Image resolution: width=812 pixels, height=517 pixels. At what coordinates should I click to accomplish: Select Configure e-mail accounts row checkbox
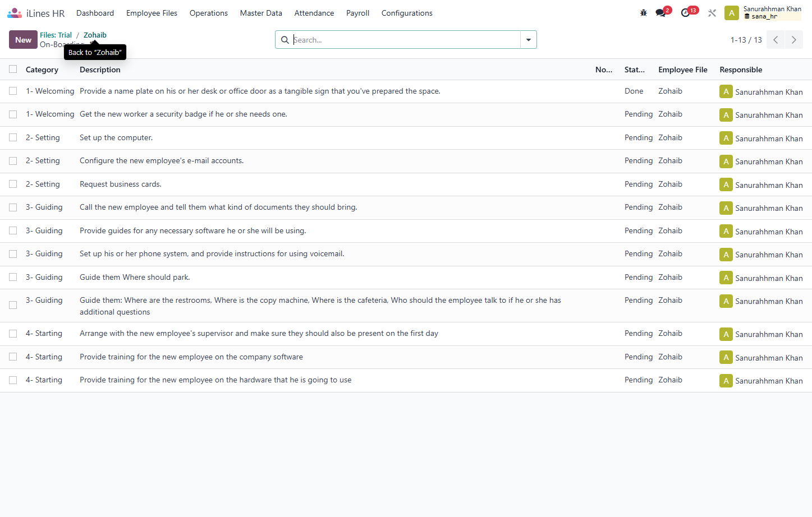(13, 161)
